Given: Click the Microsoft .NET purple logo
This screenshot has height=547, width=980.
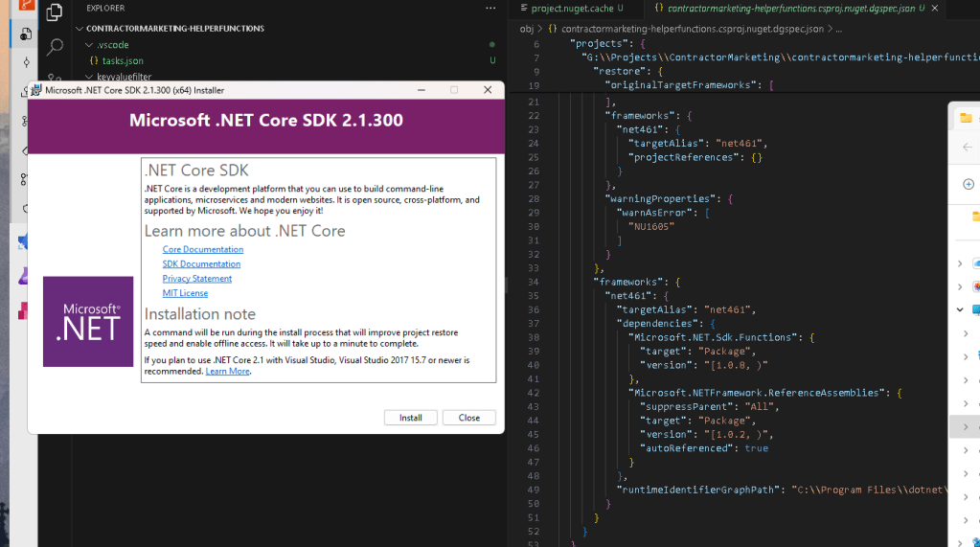Looking at the screenshot, I should pos(88,321).
